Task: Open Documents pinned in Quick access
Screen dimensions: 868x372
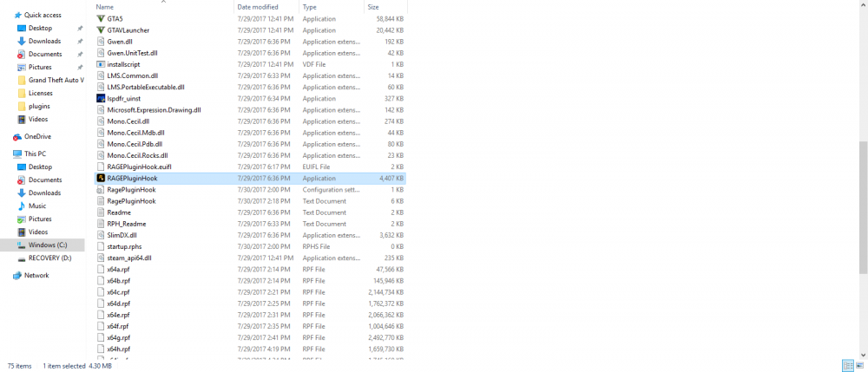Action: (x=45, y=54)
